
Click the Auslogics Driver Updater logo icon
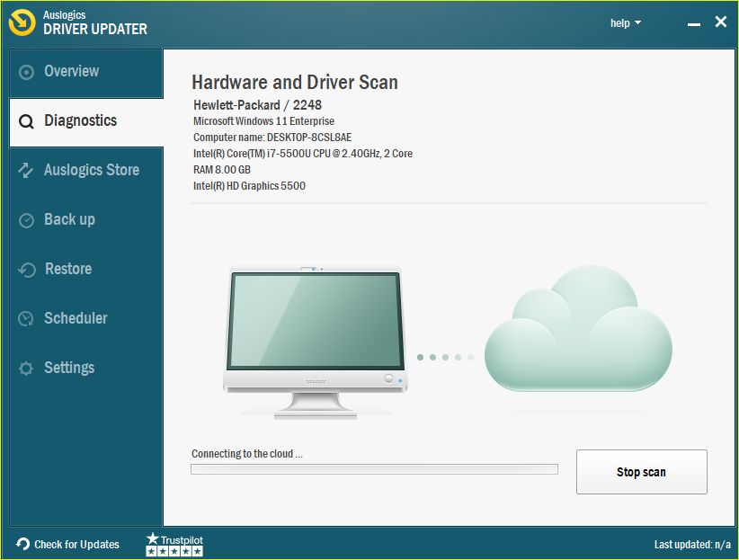click(x=22, y=22)
